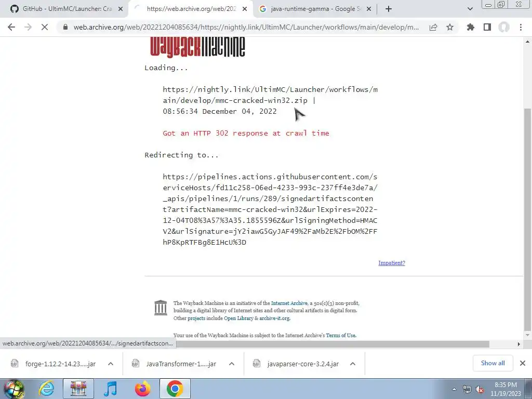Viewport: 532px width, 399px height.
Task: Follow the archive-it.org link
Action: [274, 318]
